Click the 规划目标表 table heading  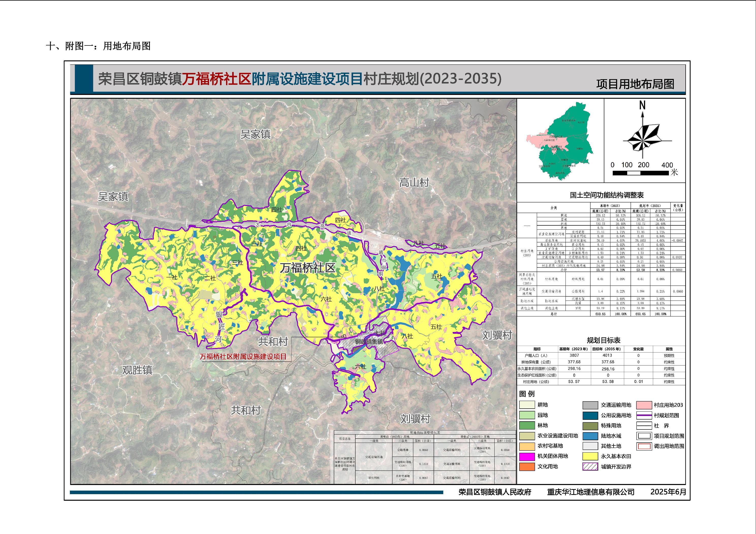click(x=603, y=340)
